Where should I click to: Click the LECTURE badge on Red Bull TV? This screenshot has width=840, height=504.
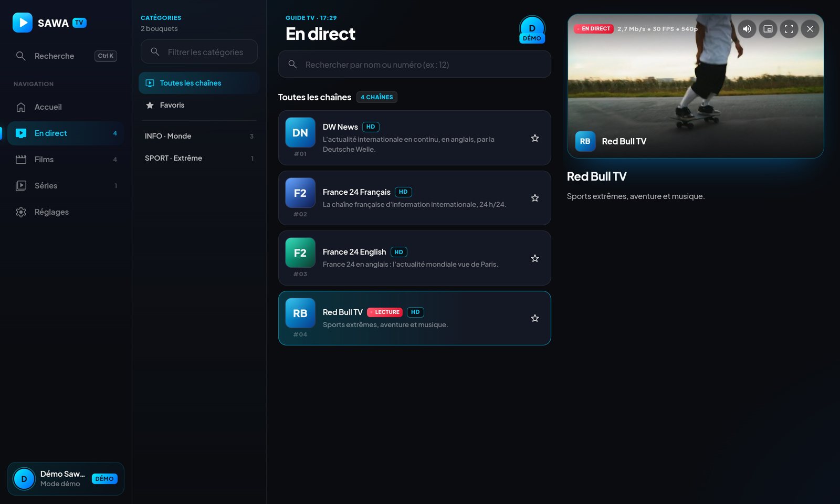point(385,312)
